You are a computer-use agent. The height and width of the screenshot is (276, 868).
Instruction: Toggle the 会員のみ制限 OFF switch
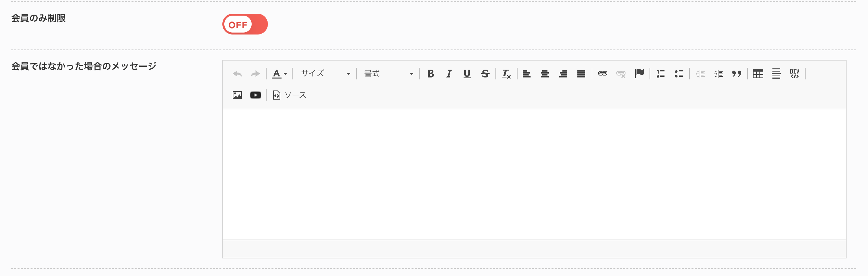coord(245,24)
